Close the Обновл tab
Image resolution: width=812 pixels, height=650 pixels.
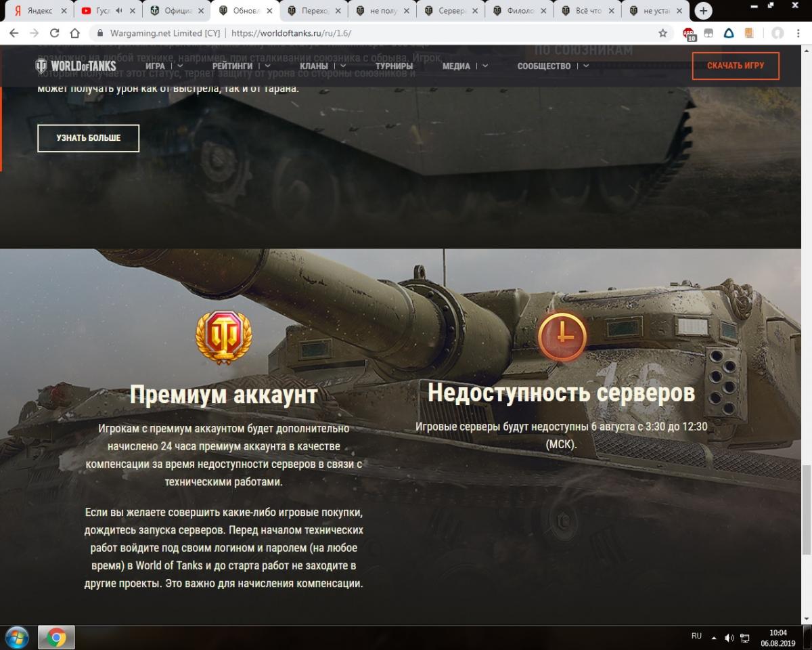coord(269,11)
